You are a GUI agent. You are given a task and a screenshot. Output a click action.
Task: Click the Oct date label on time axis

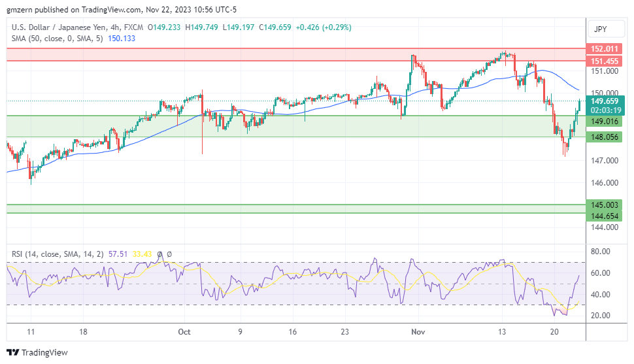(184, 332)
